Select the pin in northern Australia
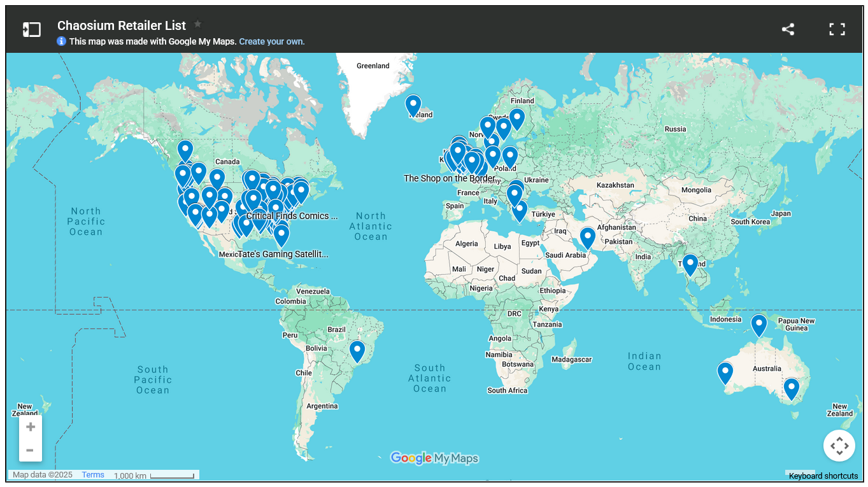This screenshot has height=487, width=868. [758, 324]
